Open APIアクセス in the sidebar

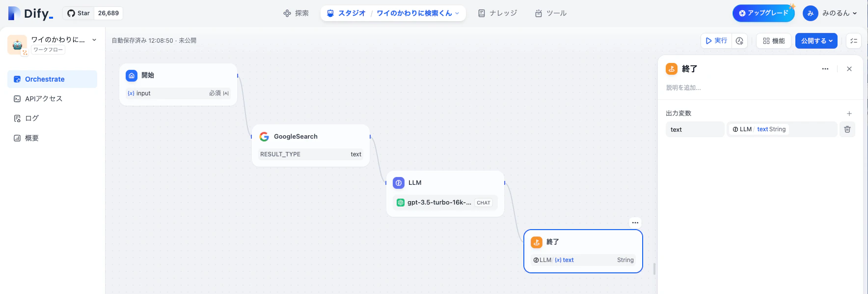52,99
